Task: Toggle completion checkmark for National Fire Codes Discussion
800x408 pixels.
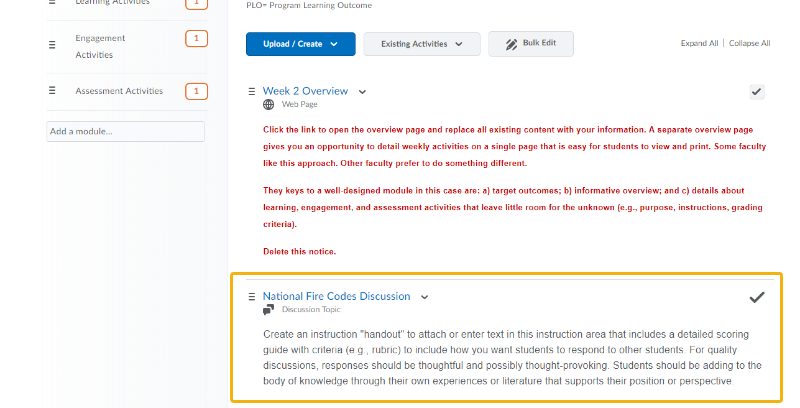Action: pyautogui.click(x=757, y=297)
